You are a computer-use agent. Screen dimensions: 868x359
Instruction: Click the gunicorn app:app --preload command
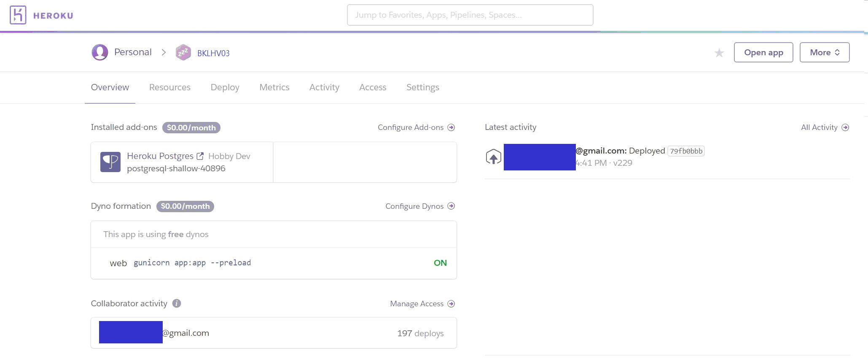coord(192,263)
